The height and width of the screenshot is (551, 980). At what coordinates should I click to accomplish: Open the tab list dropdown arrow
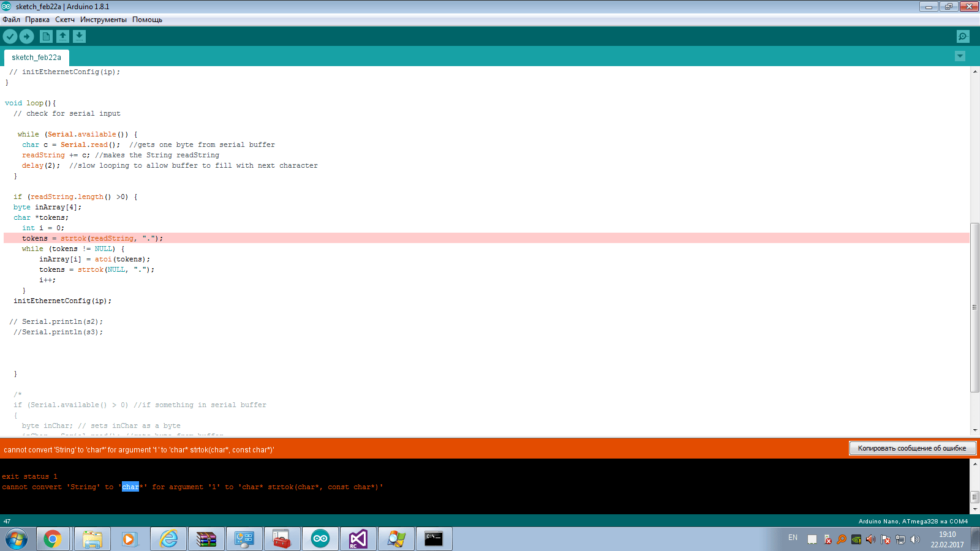[x=960, y=56]
